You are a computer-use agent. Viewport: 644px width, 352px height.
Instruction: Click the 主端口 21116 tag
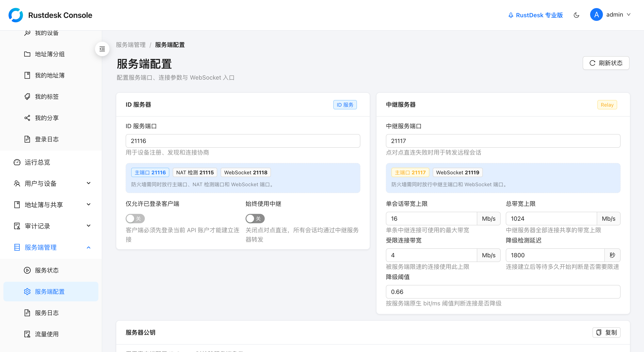point(150,172)
